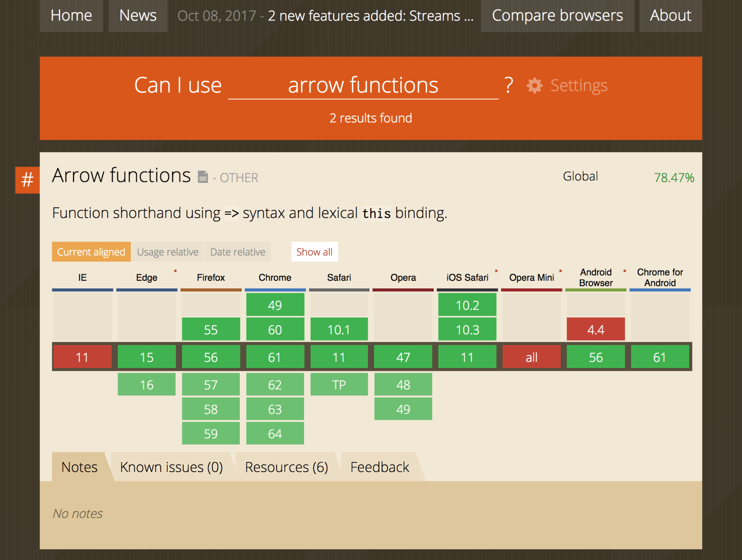Open the Home nav item
Screen dimensions: 742x560
pyautogui.click(x=71, y=15)
